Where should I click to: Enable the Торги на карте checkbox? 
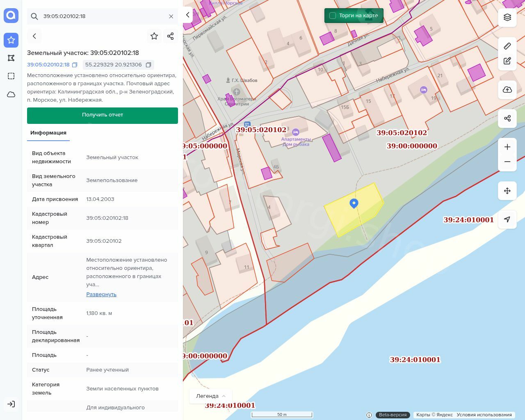(x=333, y=16)
